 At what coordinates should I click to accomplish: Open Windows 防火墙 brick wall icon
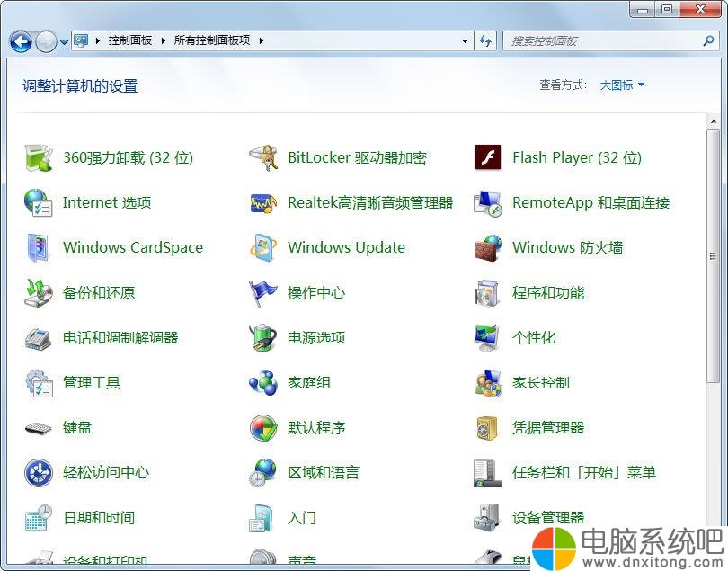(x=488, y=247)
